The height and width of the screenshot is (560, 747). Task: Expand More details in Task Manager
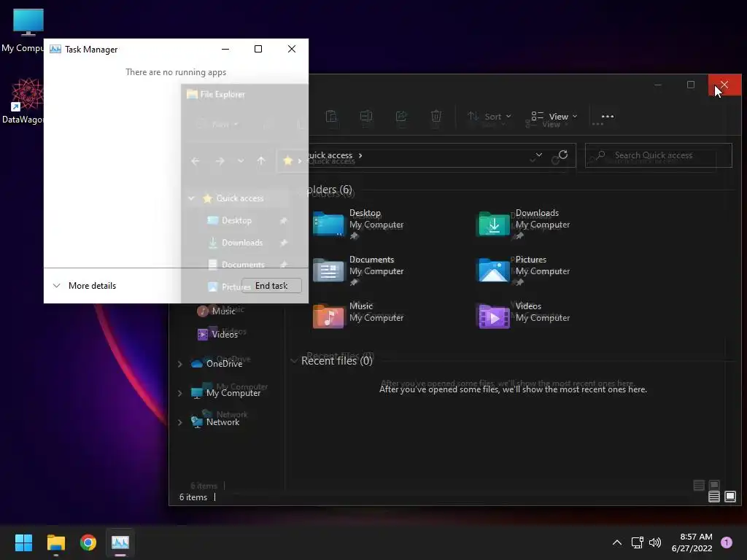click(x=85, y=286)
